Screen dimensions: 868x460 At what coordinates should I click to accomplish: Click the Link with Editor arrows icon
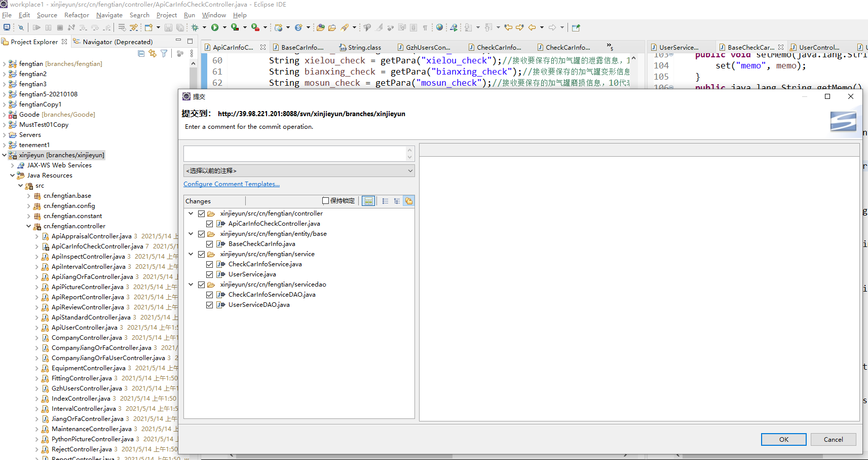[x=153, y=54]
